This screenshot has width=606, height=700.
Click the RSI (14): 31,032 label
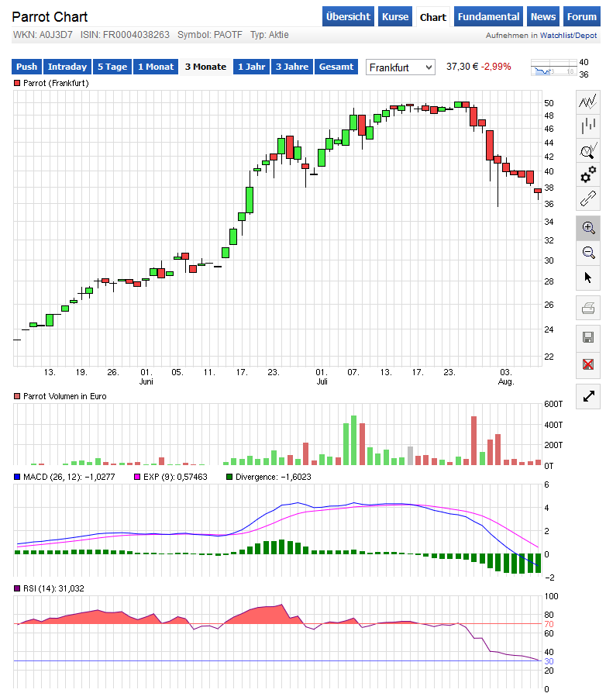point(53,588)
